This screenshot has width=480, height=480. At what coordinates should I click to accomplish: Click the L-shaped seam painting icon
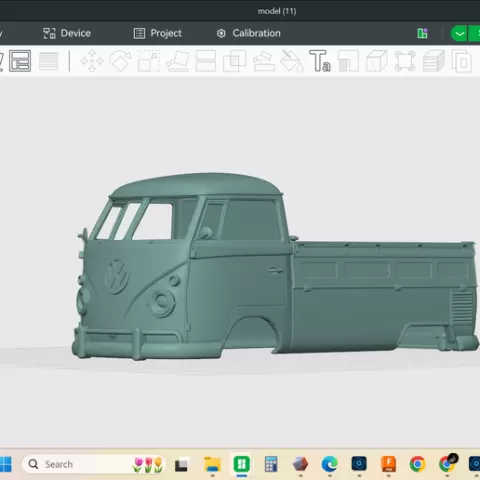click(348, 61)
